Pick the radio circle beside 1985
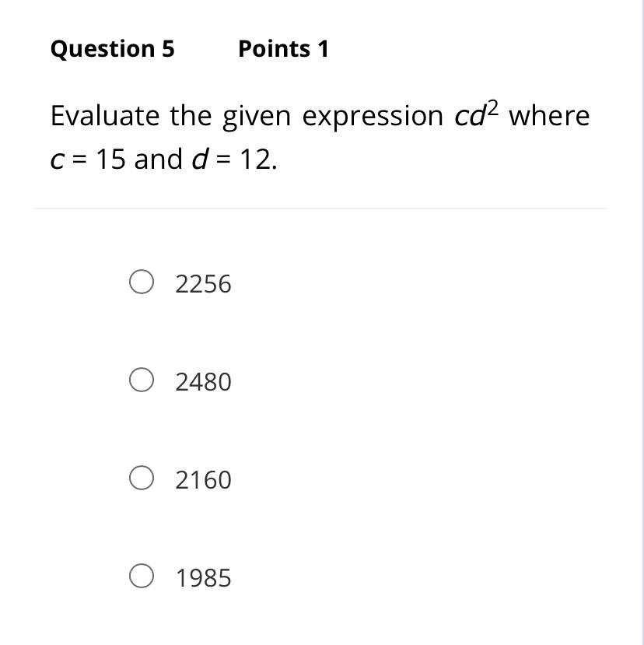 tap(141, 576)
